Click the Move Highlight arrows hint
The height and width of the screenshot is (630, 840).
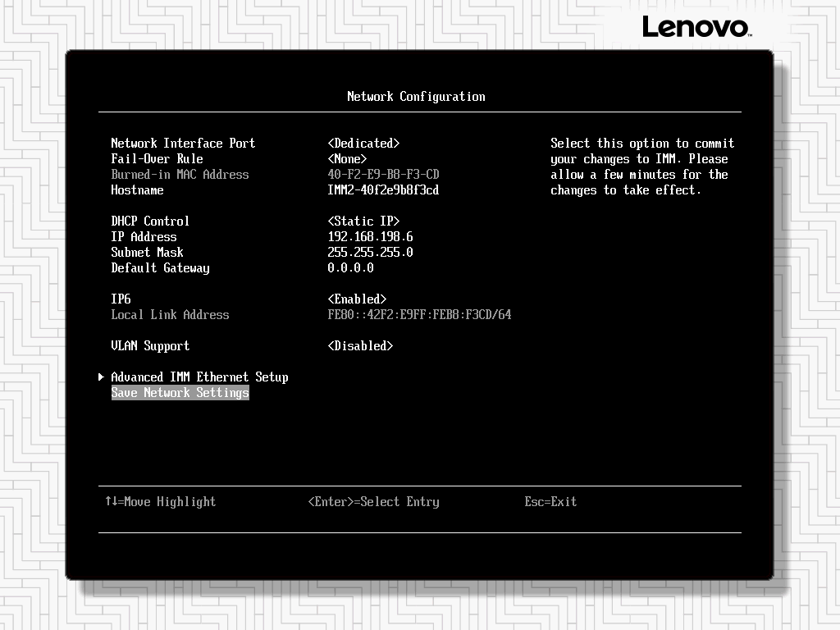(160, 502)
